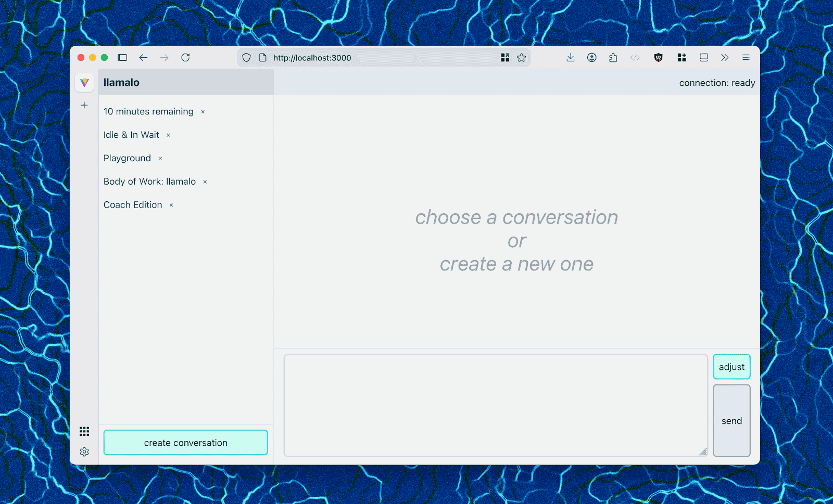
Task: Open the browser downloads icon
Action: (570, 58)
